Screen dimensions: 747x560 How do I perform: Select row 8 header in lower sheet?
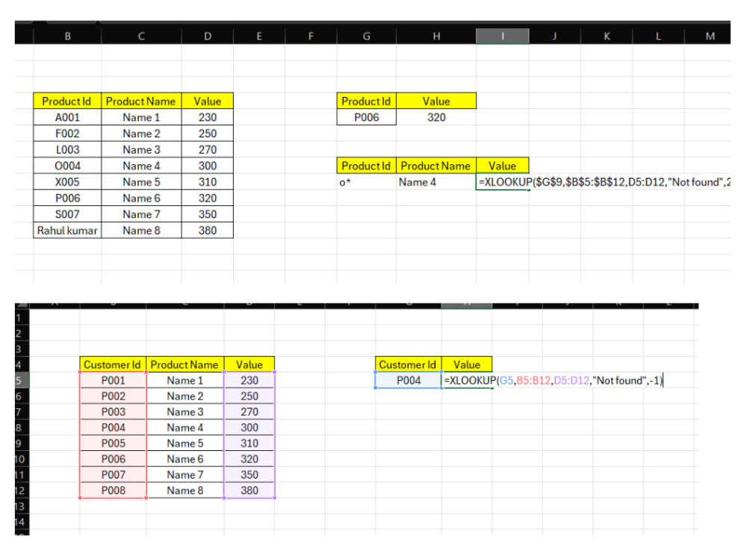[22, 428]
